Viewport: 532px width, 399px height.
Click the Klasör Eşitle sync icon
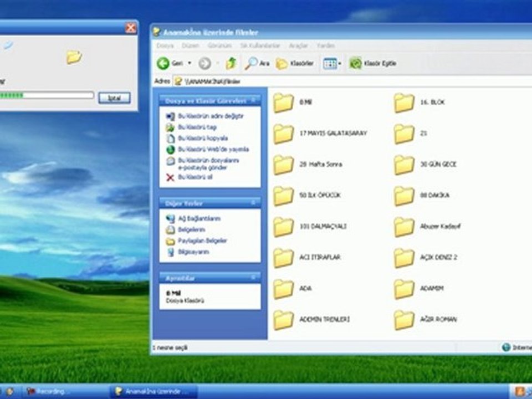click(x=355, y=63)
